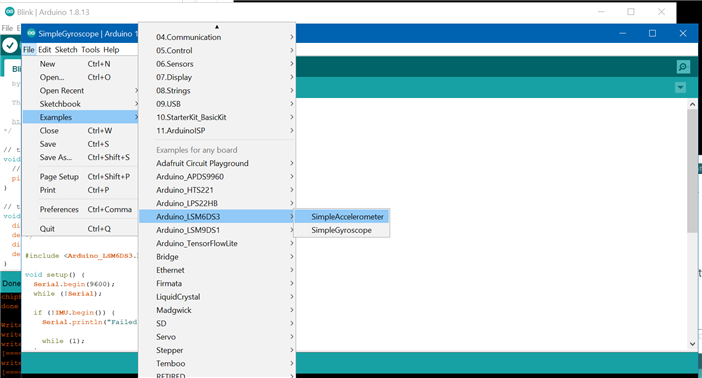
Task: Open the Help menu
Action: [x=111, y=50]
